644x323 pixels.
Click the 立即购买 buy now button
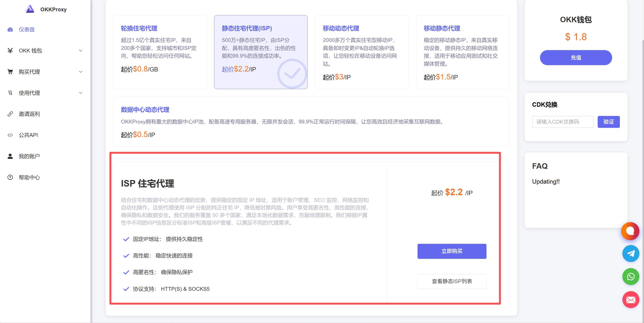452,251
